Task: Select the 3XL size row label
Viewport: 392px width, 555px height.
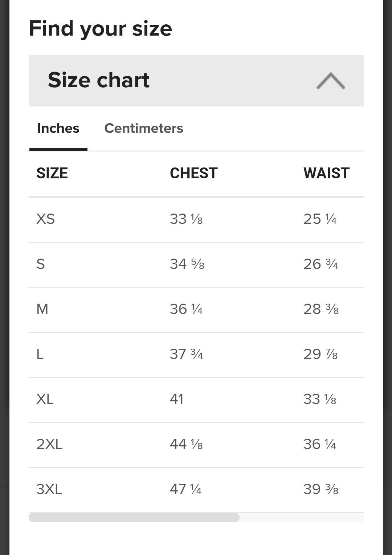Action: coord(49,489)
